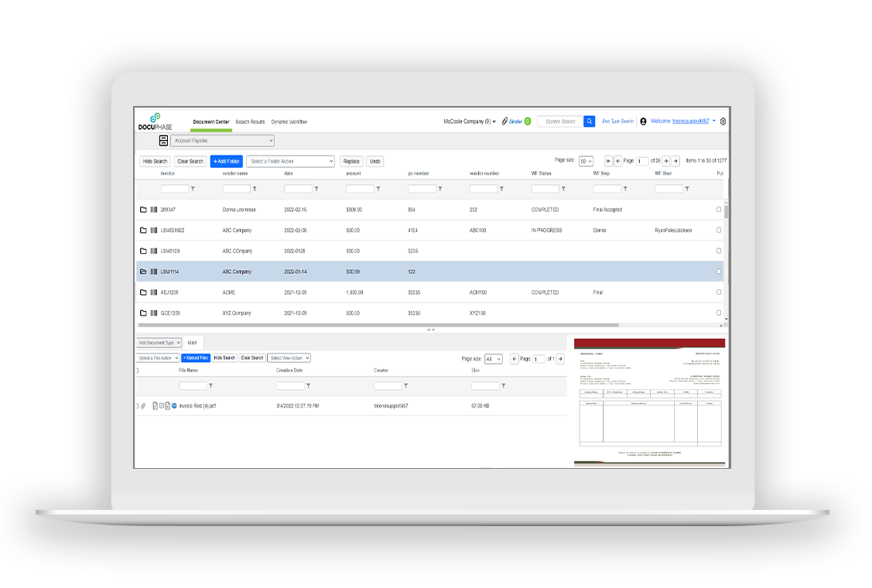
Task: Go to next page in file list
Action: 560,359
